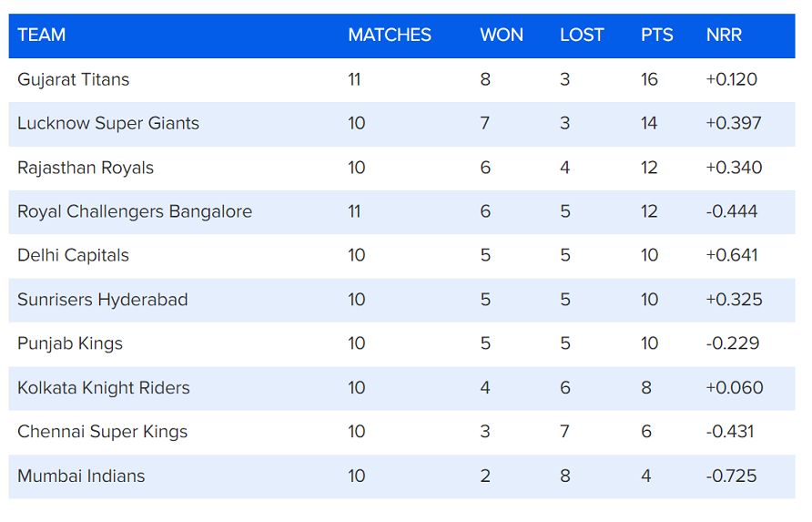Select Lucknow Super Giants' +0.397 NRR
Viewport: 812px width, 522px height.
[733, 123]
